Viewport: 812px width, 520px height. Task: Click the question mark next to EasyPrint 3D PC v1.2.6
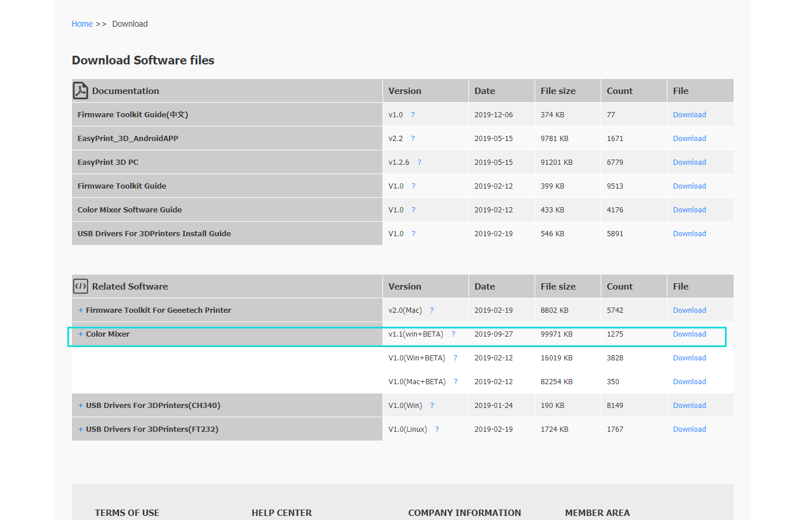[419, 162]
